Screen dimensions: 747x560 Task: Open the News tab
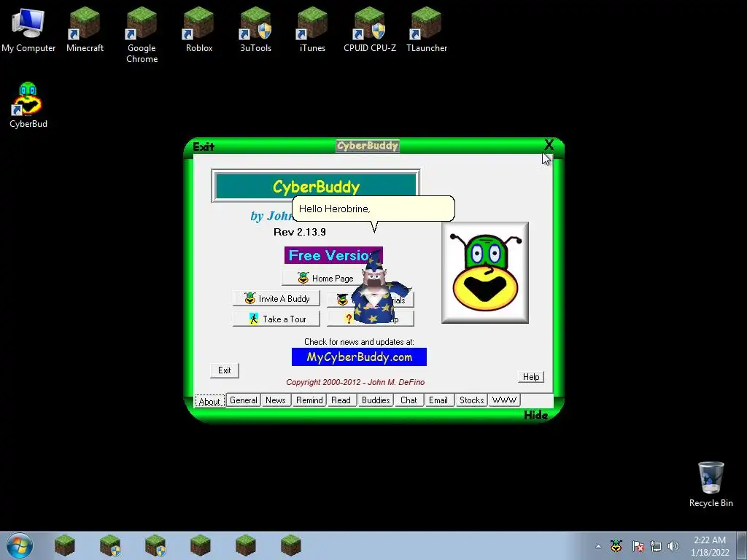pyautogui.click(x=275, y=400)
